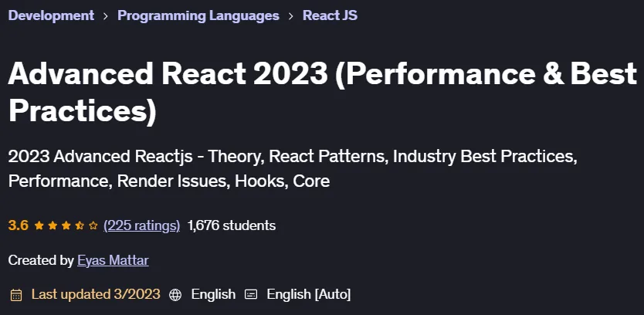Image resolution: width=644 pixels, height=315 pixels.
Task: Click the English [Auto] captions text
Action: click(x=308, y=294)
